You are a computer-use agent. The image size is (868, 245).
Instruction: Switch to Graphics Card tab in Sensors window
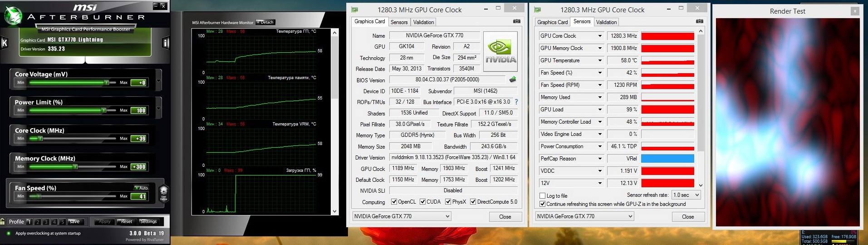point(552,22)
